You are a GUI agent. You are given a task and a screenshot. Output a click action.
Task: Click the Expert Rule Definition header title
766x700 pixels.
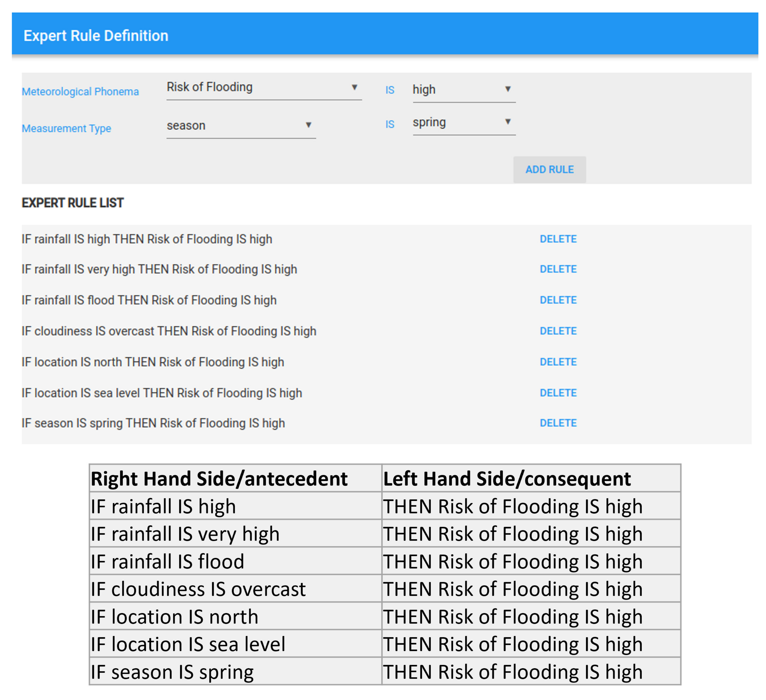click(x=96, y=36)
